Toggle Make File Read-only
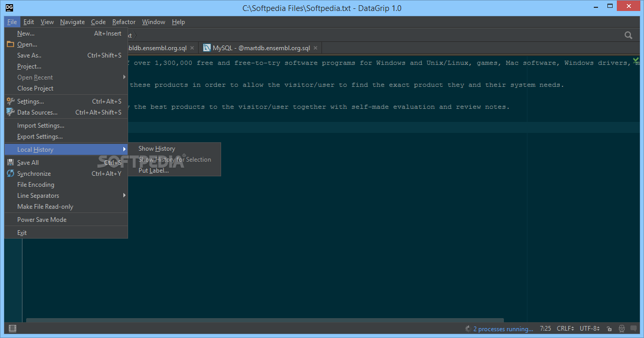This screenshot has height=338, width=644. tap(66, 207)
